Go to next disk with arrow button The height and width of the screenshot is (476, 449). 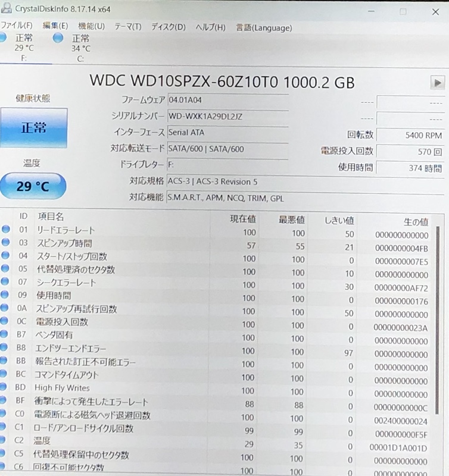click(x=438, y=83)
